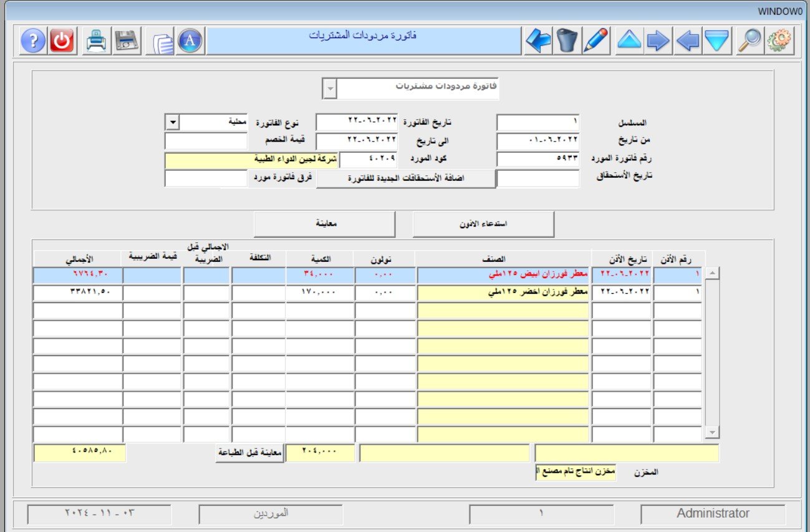Viewport: 810px width, 532px height.
Task: Click the blue down triangle navigation icon
Action: pyautogui.click(x=717, y=41)
